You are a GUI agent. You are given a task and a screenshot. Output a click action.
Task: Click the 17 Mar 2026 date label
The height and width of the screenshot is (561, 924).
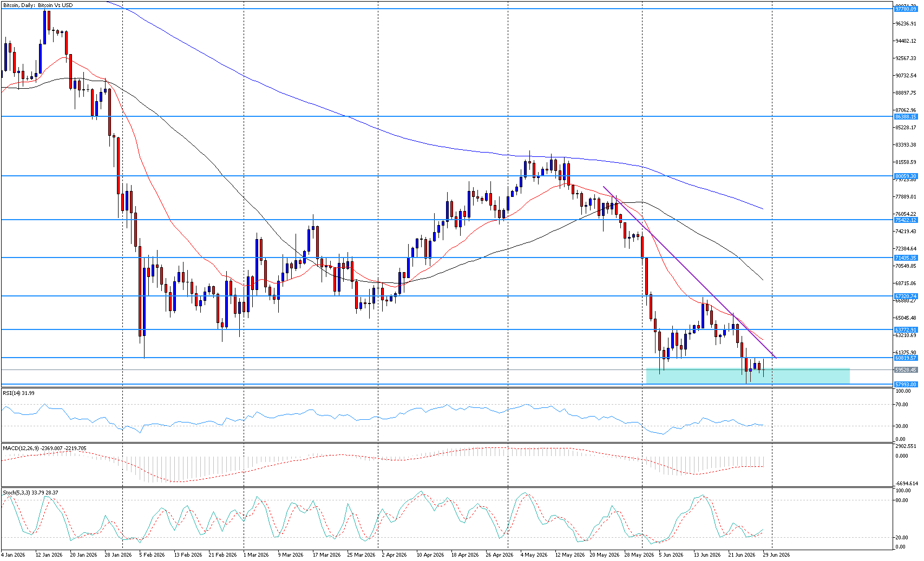pos(326,555)
